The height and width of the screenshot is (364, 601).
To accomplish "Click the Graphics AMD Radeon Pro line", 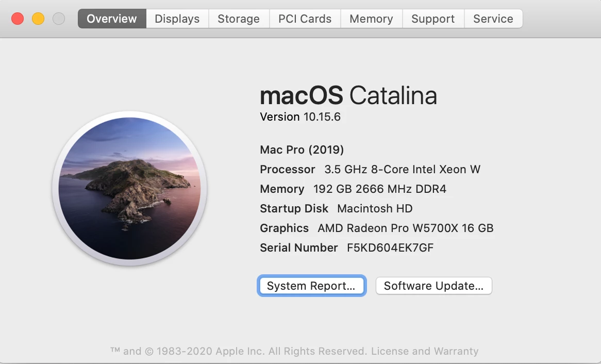I will coord(376,228).
